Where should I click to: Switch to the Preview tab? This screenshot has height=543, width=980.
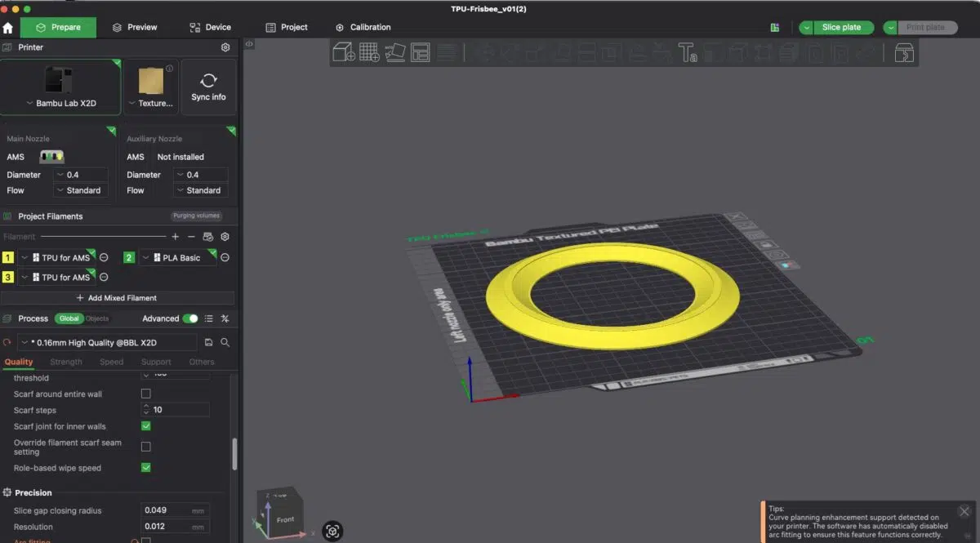135,27
